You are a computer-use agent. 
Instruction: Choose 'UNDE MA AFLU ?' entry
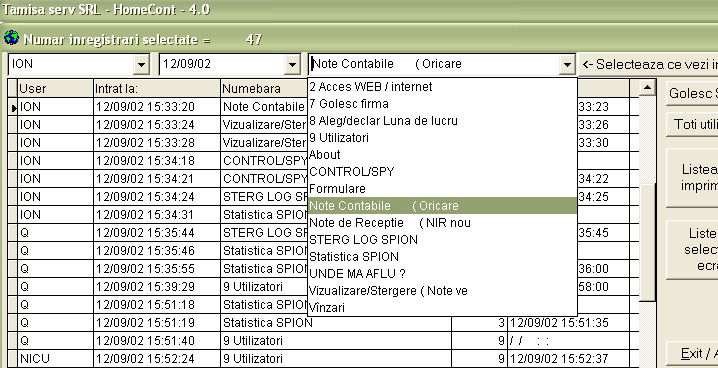click(x=442, y=273)
